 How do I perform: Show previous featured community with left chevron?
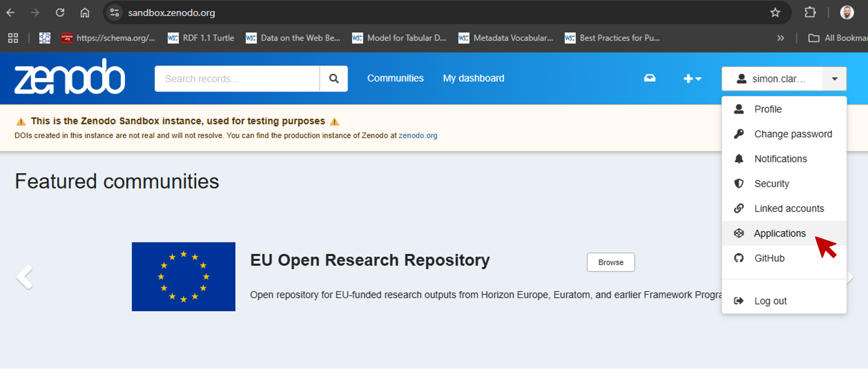tap(25, 277)
